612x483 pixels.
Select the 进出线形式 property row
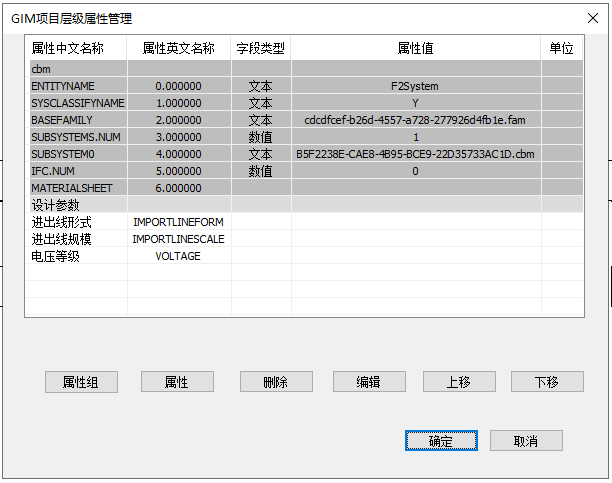306,222
